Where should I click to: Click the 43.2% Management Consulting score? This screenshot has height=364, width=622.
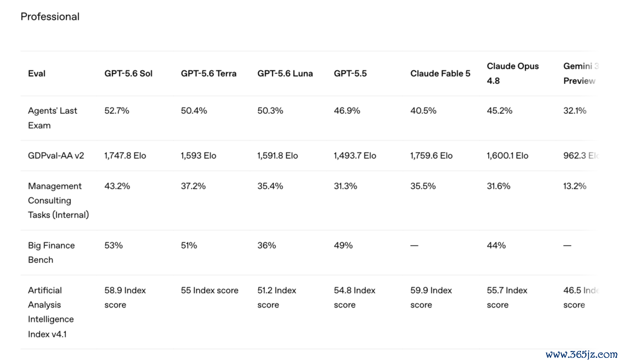(117, 186)
